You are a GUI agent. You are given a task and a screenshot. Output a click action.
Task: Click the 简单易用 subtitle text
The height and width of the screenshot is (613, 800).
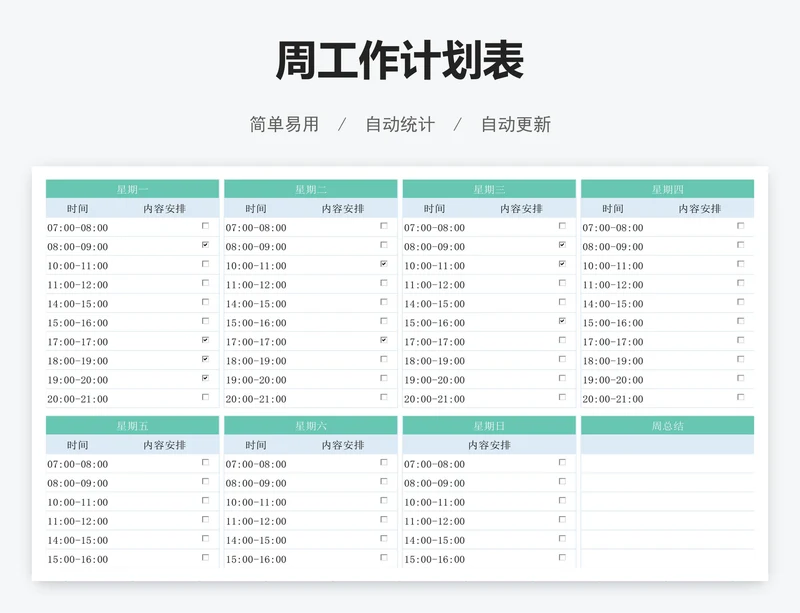pyautogui.click(x=284, y=125)
